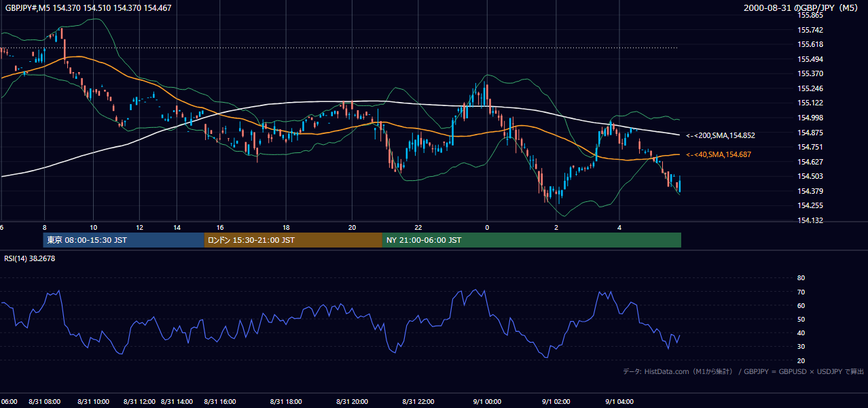Click RSI scale level 80
This screenshot has height=408, width=868.
point(801,278)
